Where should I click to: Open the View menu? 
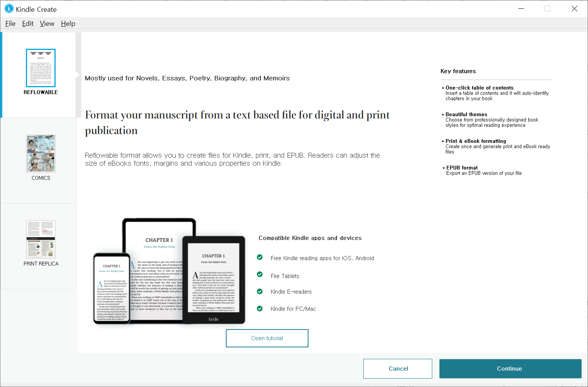[x=47, y=24]
